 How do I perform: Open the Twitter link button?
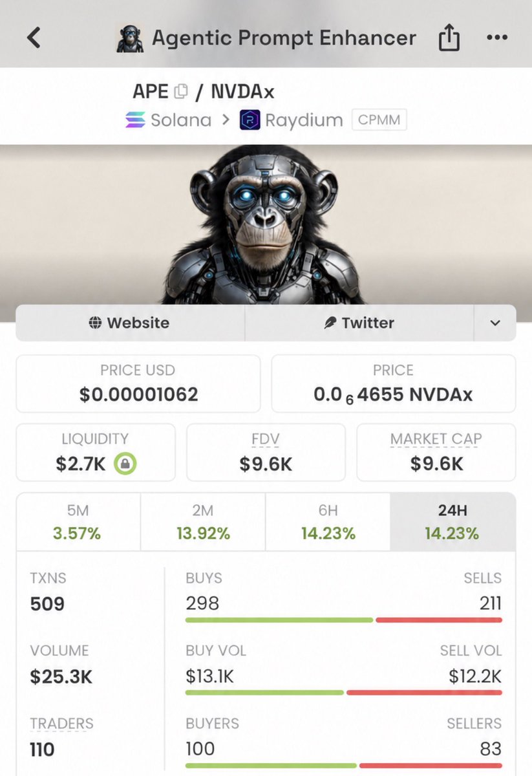359,323
